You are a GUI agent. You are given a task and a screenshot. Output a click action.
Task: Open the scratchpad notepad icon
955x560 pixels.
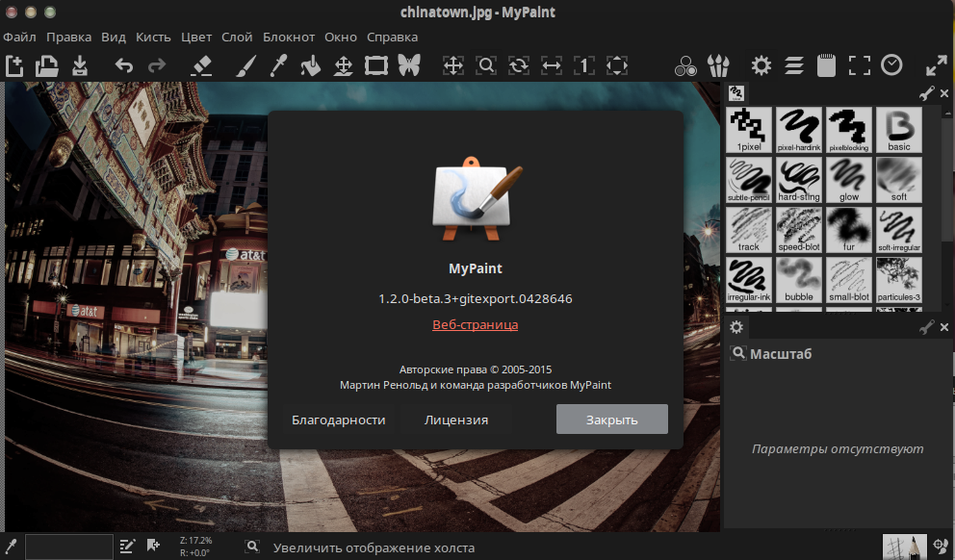pyautogui.click(x=827, y=65)
